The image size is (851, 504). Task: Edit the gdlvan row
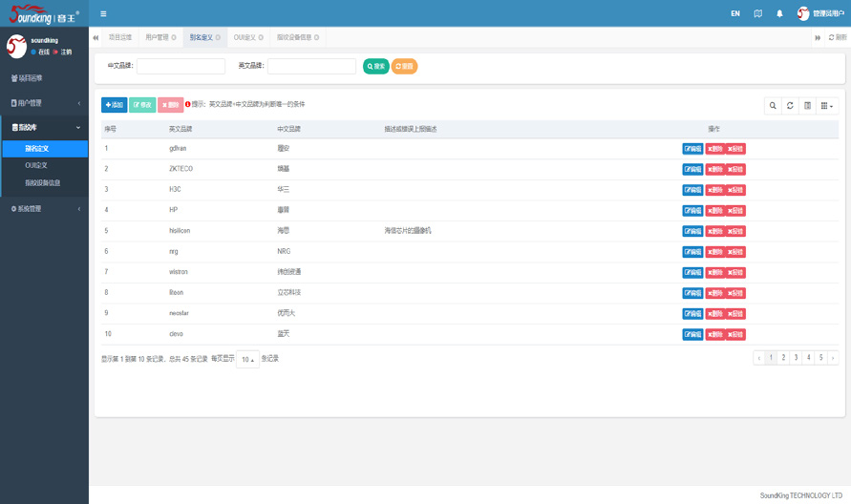click(x=692, y=149)
